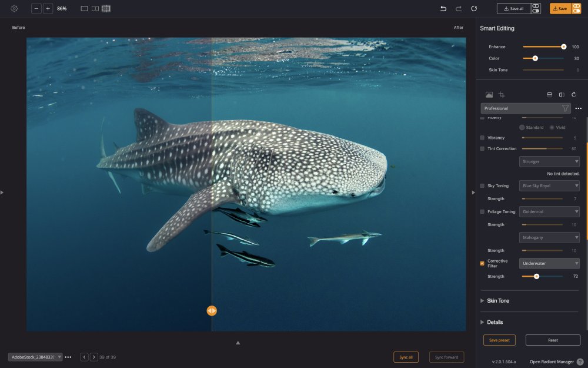This screenshot has width=588, height=368.
Task: Enable the Sky Toning checkbox
Action: pyautogui.click(x=482, y=186)
